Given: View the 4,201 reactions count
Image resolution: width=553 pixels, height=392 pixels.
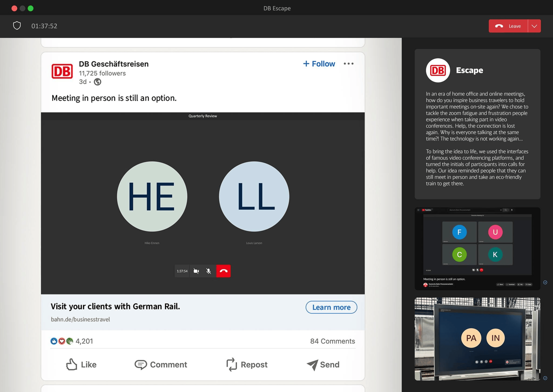Looking at the screenshot, I should 84,341.
